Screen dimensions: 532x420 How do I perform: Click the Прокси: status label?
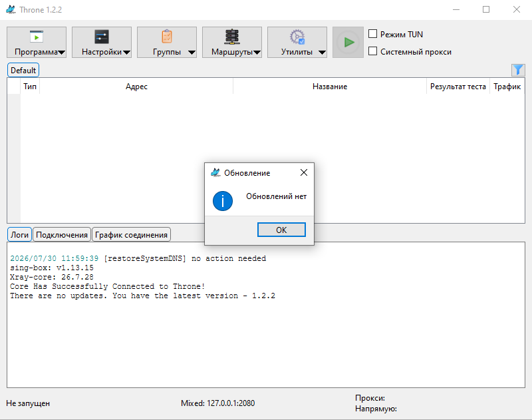[x=370, y=398]
